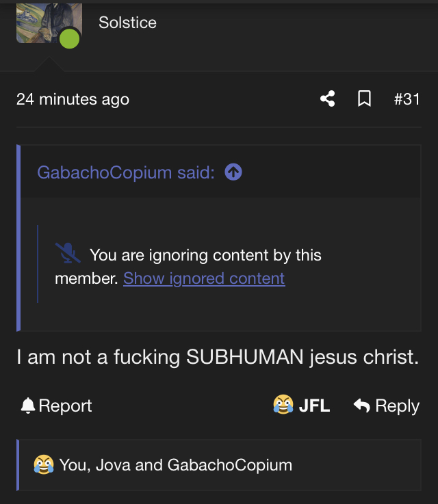This screenshot has height=504, width=438.
Task: Toggle the bookmark for this post
Action: (365, 99)
